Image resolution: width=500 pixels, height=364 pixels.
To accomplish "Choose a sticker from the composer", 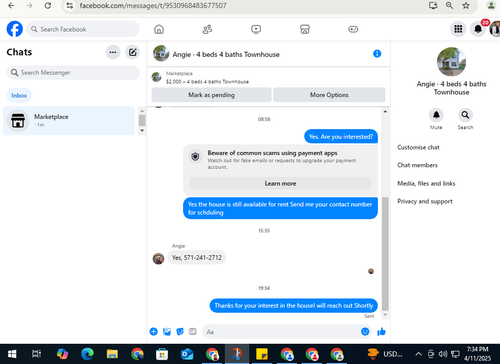I will pyautogui.click(x=180, y=331).
